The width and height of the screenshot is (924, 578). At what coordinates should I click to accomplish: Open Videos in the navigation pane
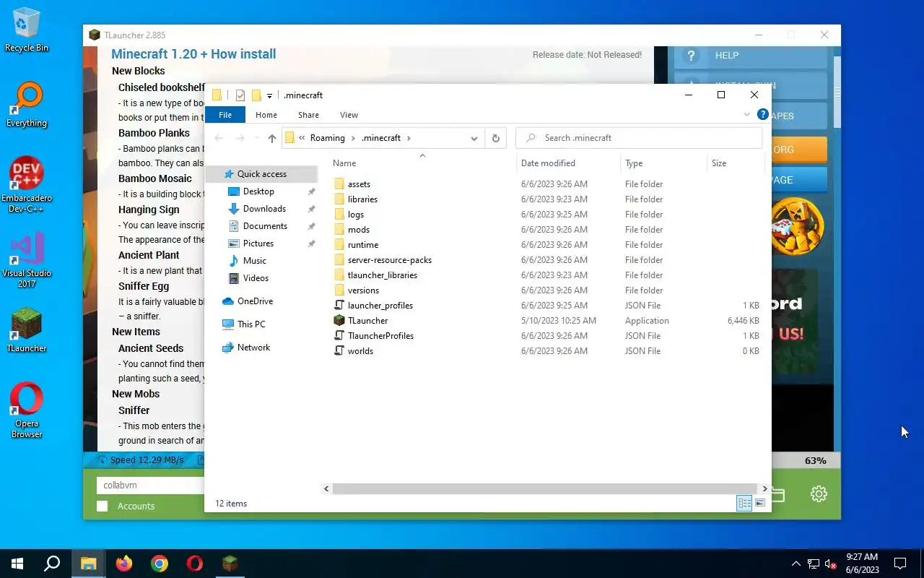tap(256, 278)
